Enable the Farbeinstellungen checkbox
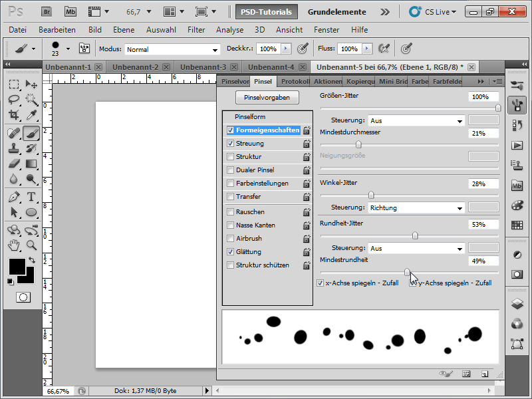 coord(230,184)
